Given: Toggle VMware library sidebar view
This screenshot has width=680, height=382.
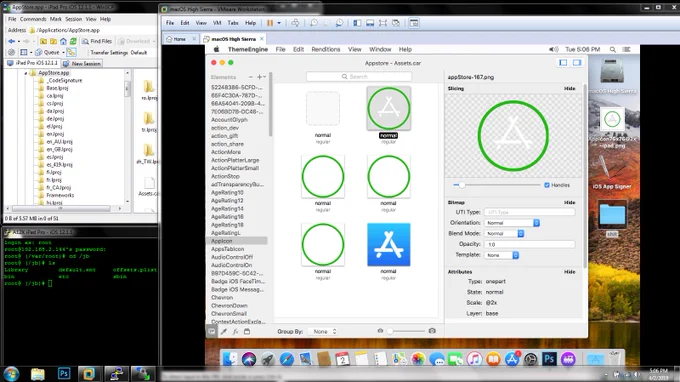Looking at the screenshot, I should click(357, 23).
